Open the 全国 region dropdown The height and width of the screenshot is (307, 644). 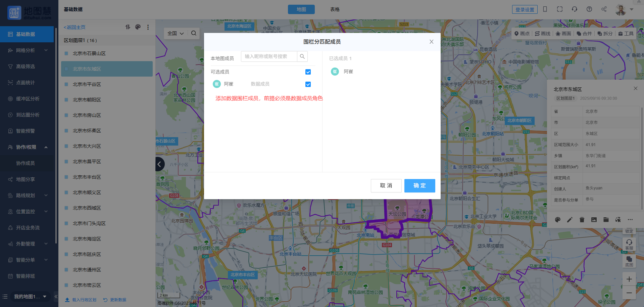[176, 33]
